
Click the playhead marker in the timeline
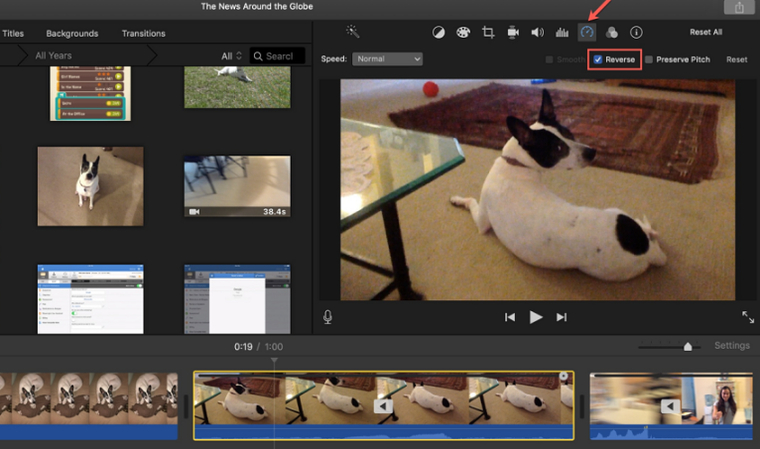(274, 360)
